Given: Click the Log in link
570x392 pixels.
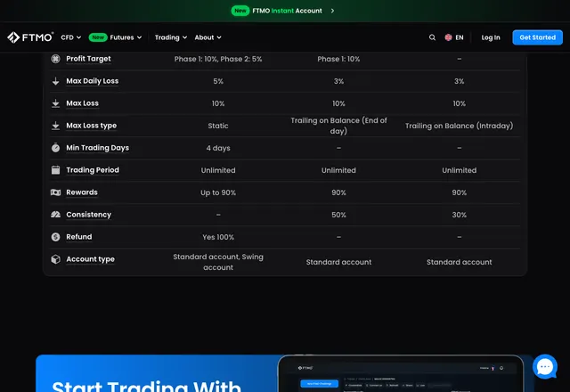Looking at the screenshot, I should (491, 37).
